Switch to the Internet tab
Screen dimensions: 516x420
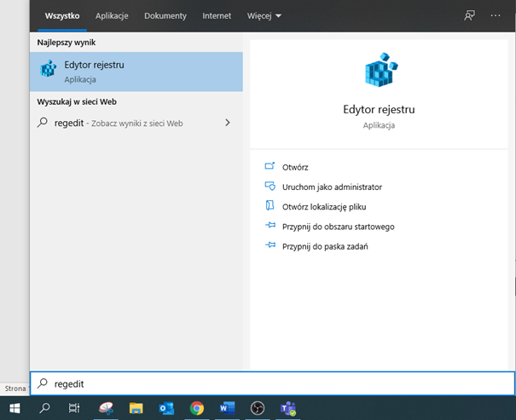217,16
